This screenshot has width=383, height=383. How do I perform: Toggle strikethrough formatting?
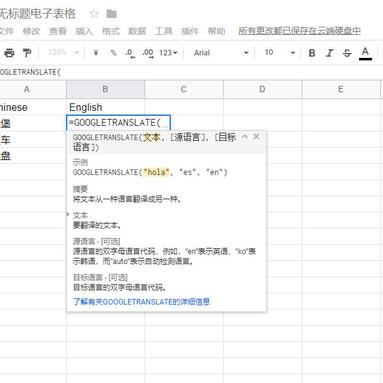pos(347,53)
